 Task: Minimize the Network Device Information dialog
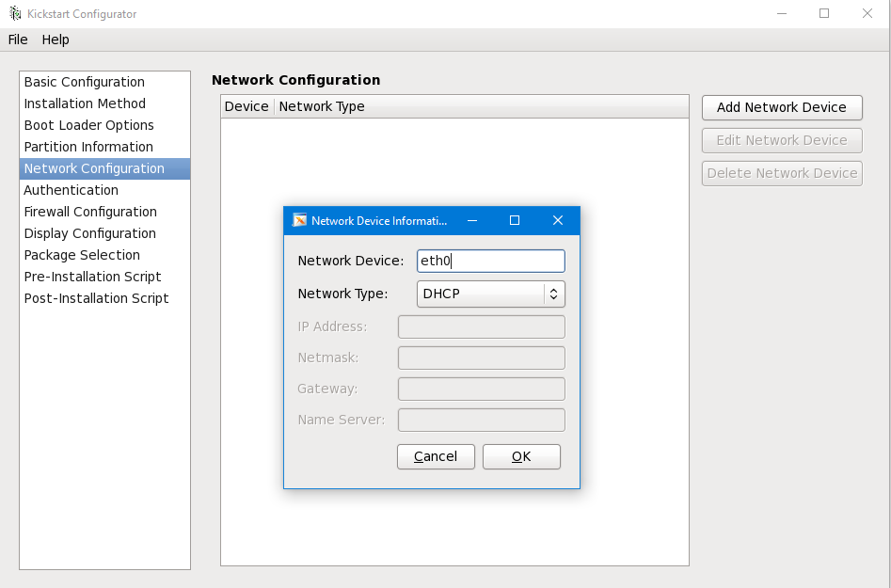tap(471, 220)
